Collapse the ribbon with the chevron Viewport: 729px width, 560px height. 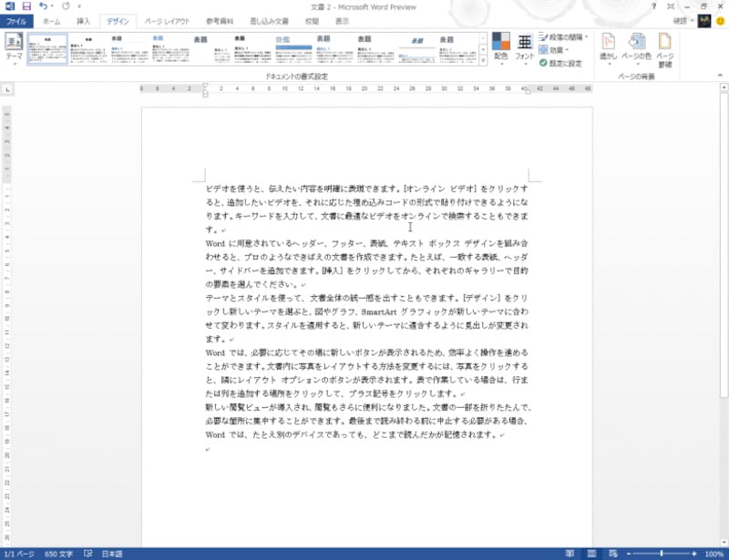719,75
